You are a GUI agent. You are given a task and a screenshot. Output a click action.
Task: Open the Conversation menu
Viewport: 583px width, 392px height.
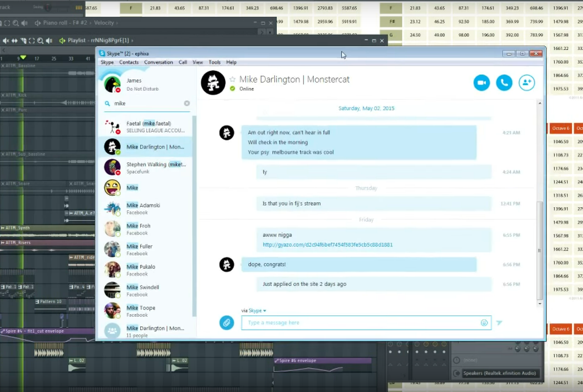pos(158,62)
